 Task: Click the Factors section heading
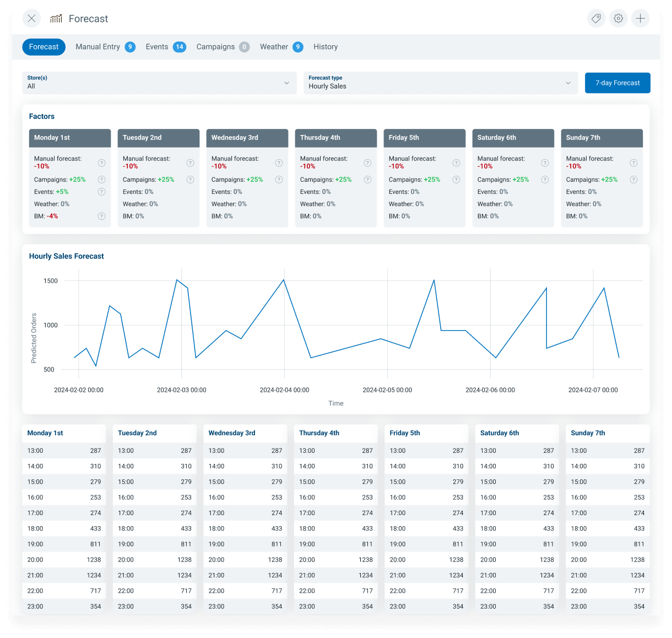click(x=42, y=116)
